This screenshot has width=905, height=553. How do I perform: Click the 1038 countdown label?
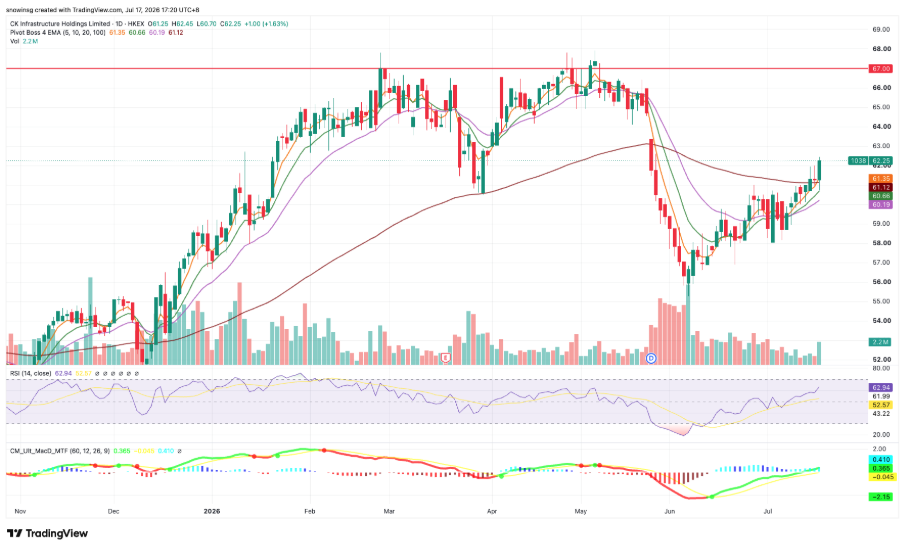858,160
